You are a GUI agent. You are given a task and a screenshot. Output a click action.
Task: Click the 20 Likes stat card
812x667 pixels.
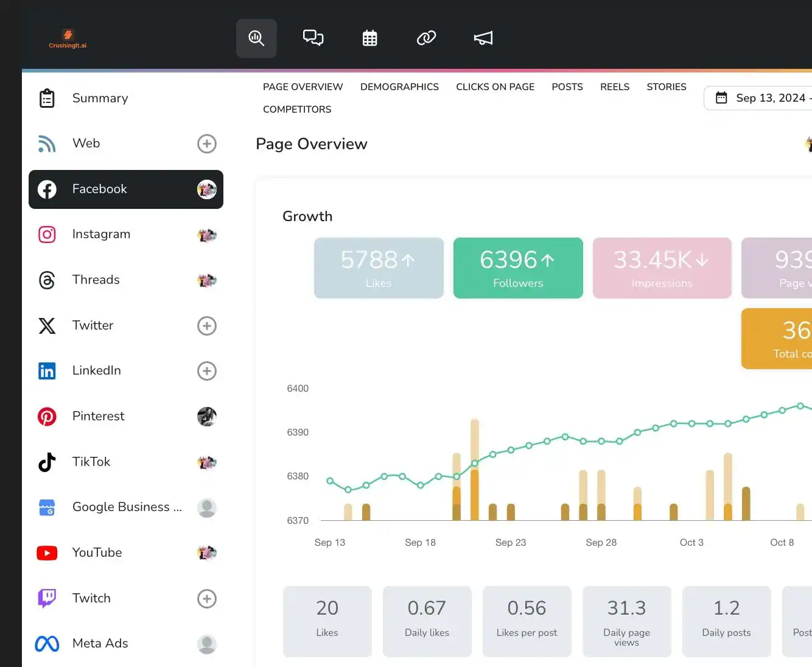pyautogui.click(x=327, y=621)
